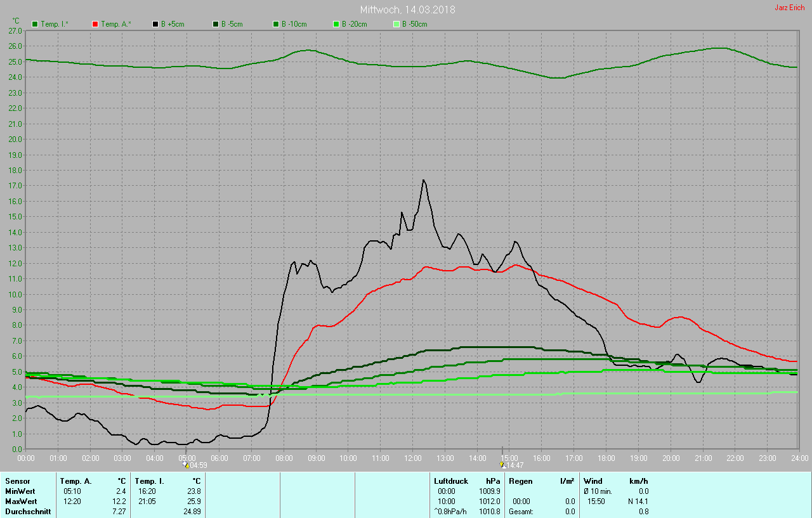This screenshot has height=518, width=812.
Task: Open the Jarz Erich link
Action: (790, 8)
